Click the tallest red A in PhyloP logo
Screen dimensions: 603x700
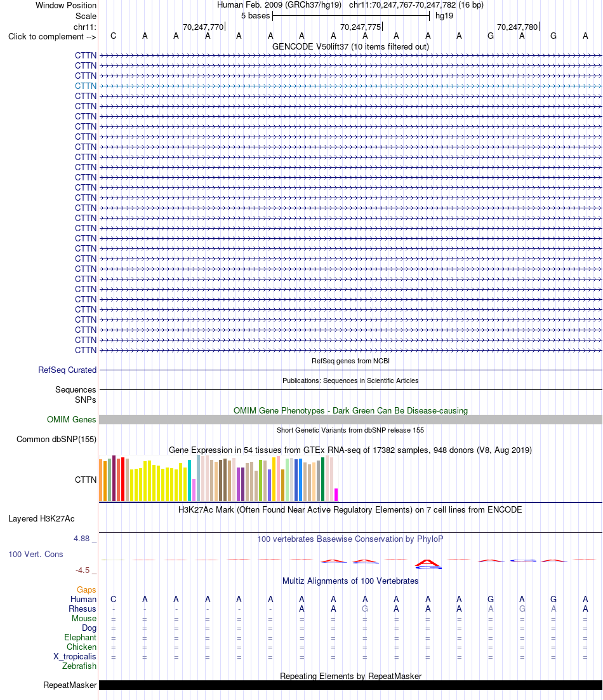click(x=427, y=563)
